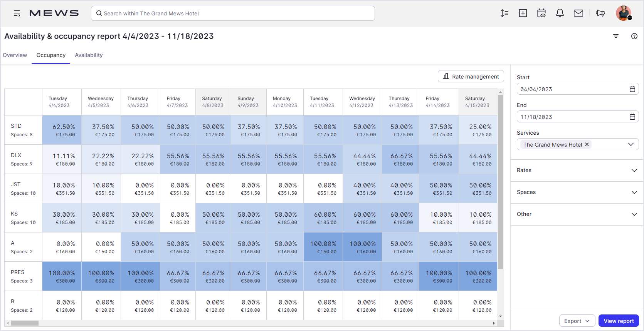Click the sort/queue icon in top bar
The image size is (644, 331).
504,13
